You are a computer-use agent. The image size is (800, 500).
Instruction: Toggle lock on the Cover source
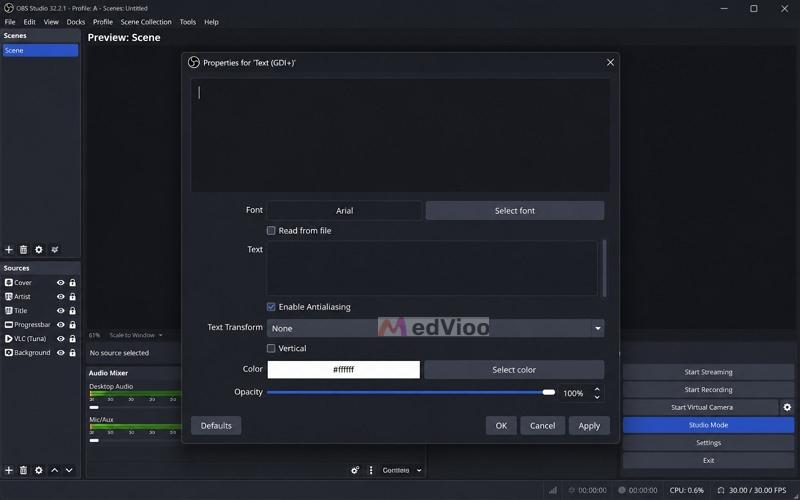click(x=72, y=283)
